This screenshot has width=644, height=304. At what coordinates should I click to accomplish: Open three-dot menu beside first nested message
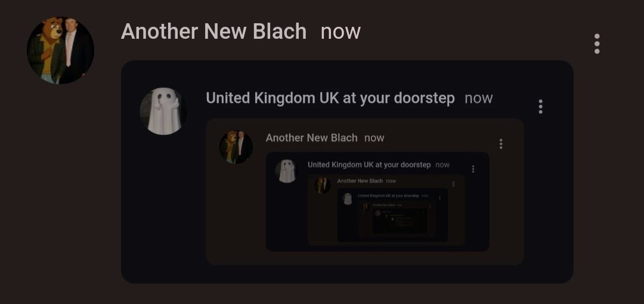540,106
